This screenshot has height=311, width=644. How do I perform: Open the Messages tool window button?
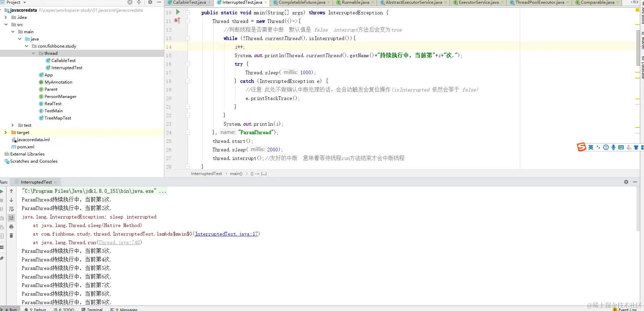tap(124, 309)
